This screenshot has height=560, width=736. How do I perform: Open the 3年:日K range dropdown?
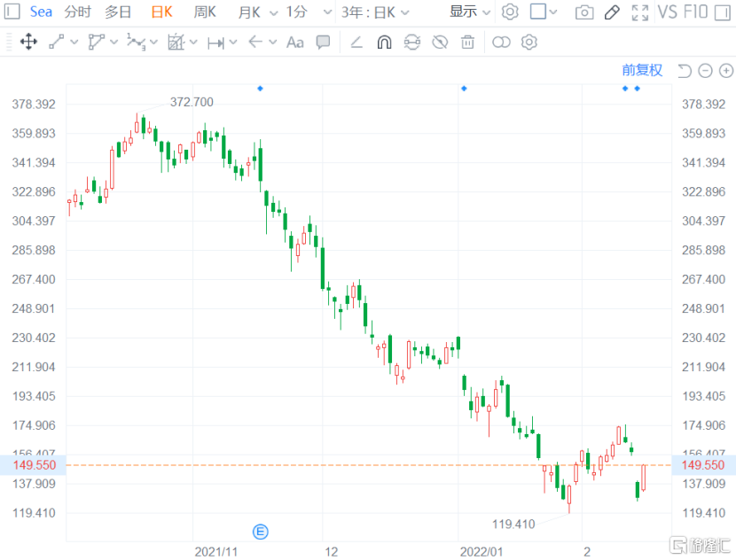[375, 12]
